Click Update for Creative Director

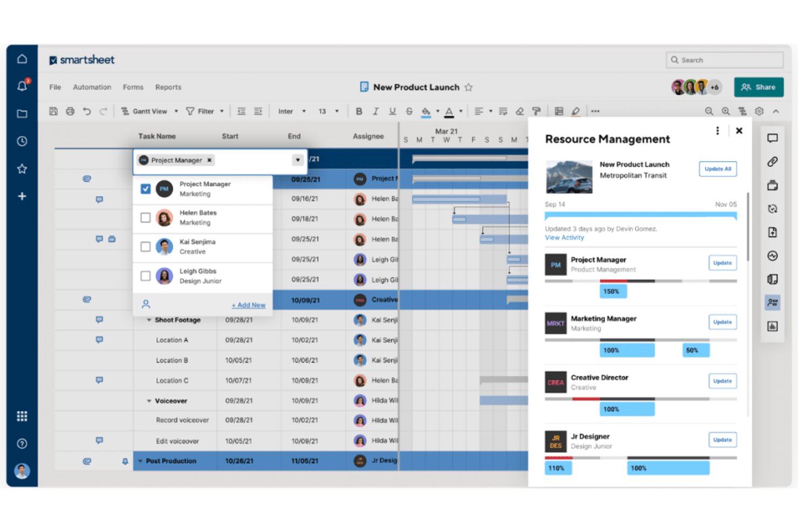click(x=723, y=381)
